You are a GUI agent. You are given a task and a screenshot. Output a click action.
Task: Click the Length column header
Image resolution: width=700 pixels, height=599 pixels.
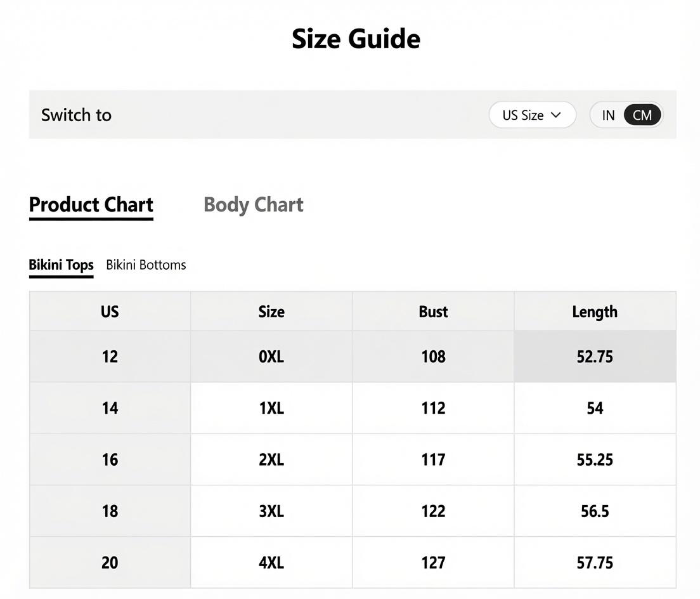coord(595,312)
